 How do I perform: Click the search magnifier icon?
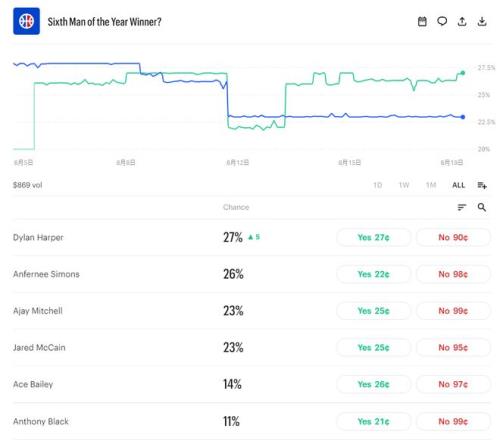coord(482,207)
